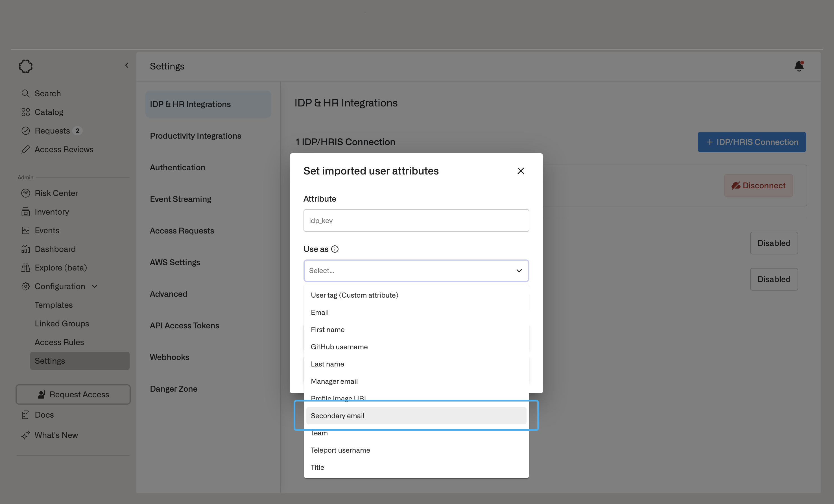Viewport: 834px width, 504px height.
Task: Click the notification bell icon
Action: (x=799, y=66)
